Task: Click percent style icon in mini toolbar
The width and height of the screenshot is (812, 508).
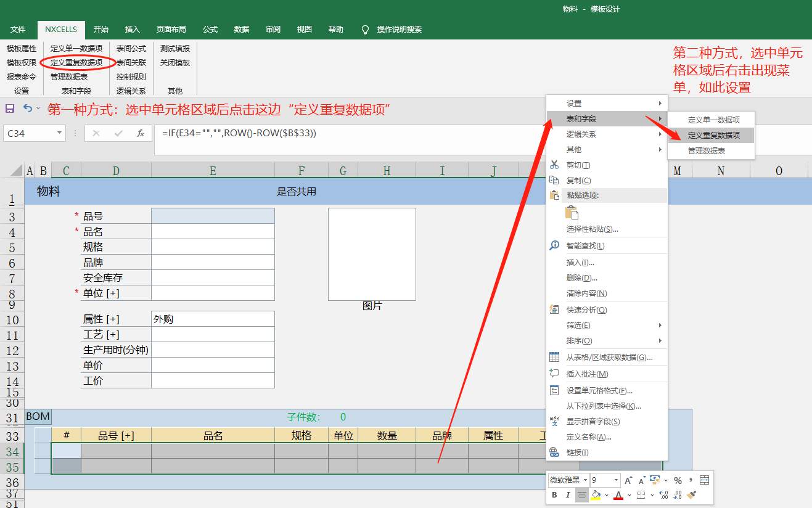Action: coord(678,480)
